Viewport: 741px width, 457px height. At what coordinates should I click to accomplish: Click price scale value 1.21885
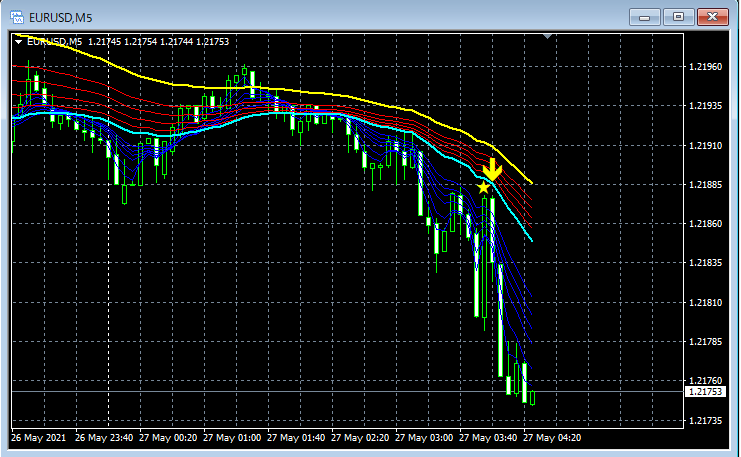pyautogui.click(x=705, y=185)
